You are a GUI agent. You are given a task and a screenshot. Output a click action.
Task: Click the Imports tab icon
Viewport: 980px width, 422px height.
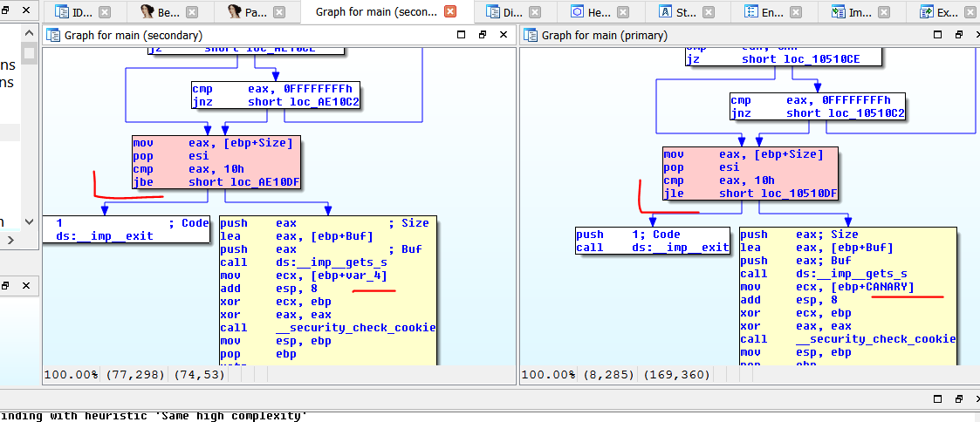pyautogui.click(x=839, y=12)
